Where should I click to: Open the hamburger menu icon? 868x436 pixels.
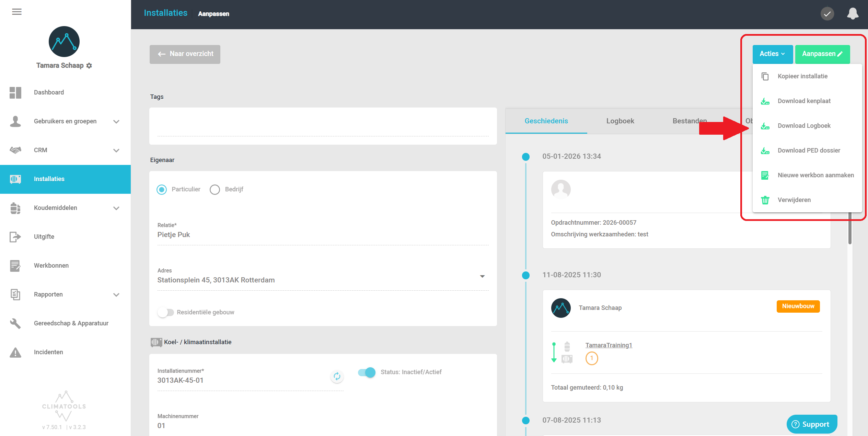[x=16, y=12]
